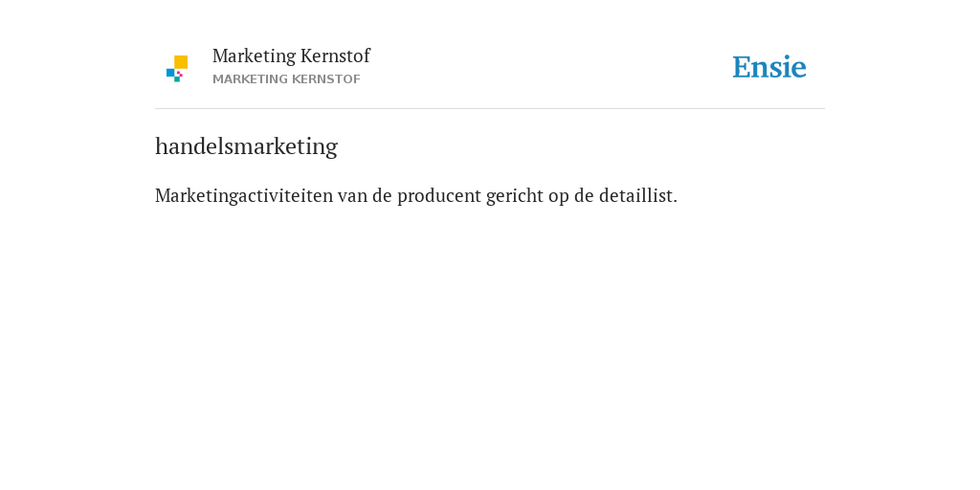
Task: Click the yellow square in the logo
Action: tap(181, 62)
